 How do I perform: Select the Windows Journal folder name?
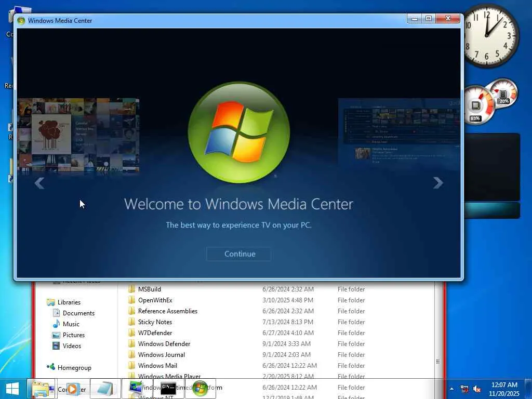pyautogui.click(x=161, y=354)
